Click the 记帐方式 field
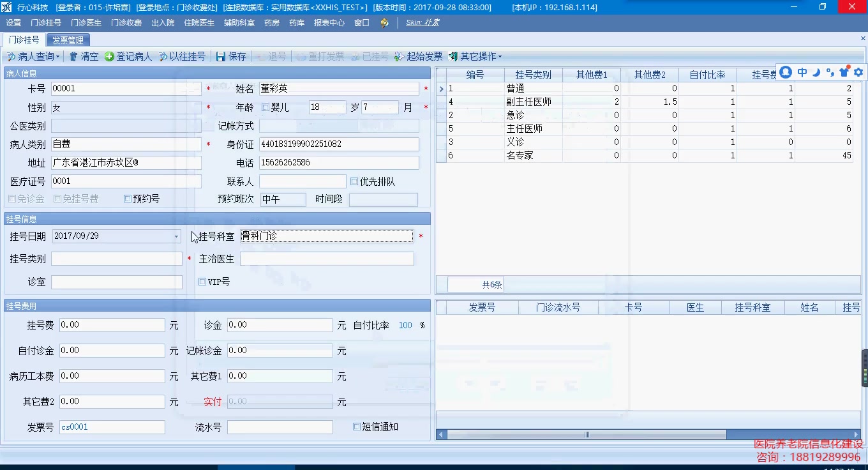 tap(339, 126)
